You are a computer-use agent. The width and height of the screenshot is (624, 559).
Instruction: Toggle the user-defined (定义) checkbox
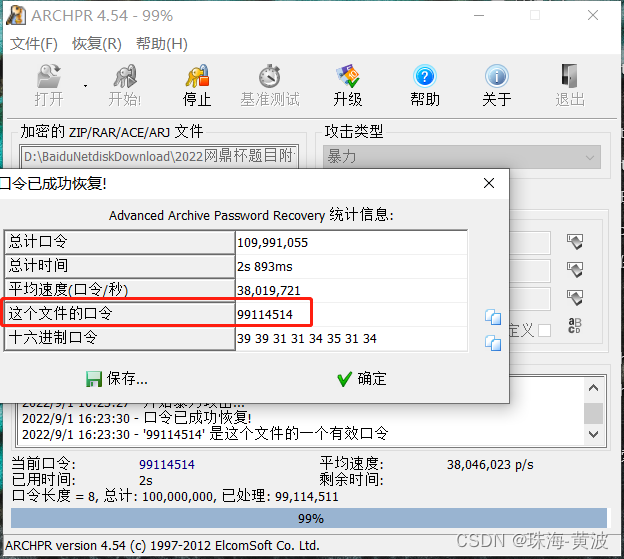(544, 330)
